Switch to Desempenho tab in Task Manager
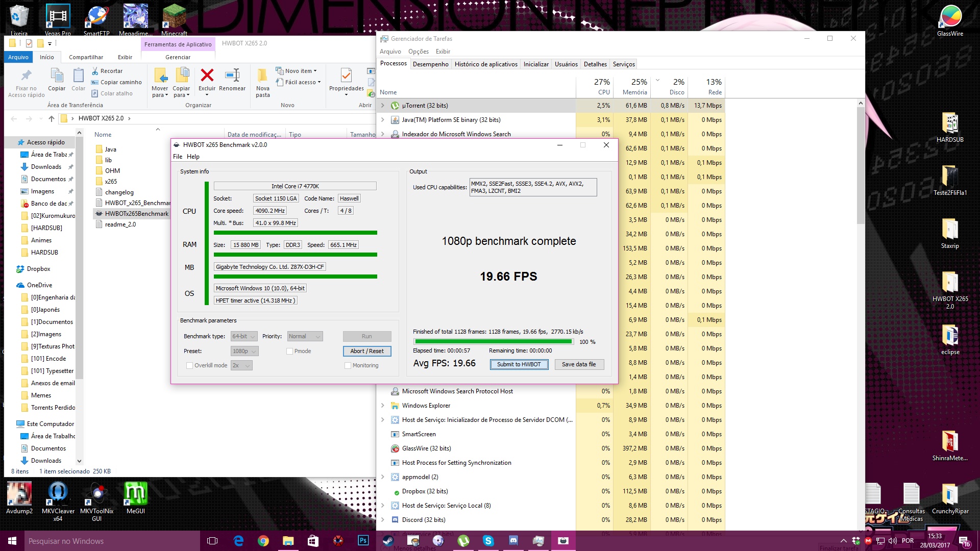Viewport: 980px width, 551px height. tap(430, 64)
